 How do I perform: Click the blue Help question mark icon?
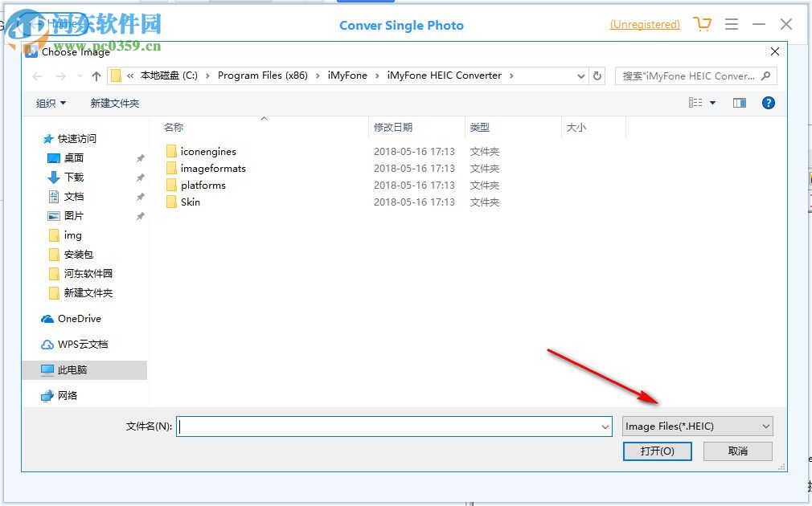pos(769,103)
